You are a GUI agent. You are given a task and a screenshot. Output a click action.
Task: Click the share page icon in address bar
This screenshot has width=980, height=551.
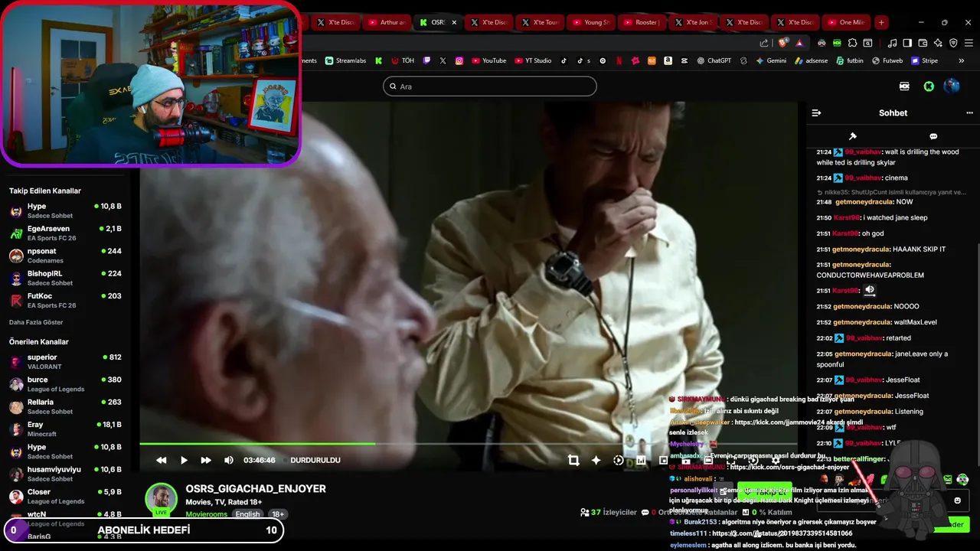point(763,43)
